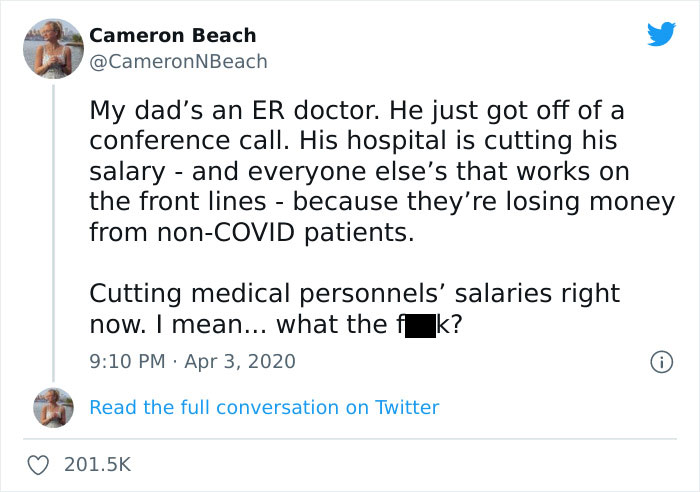Click the 201.5K like count

tap(96, 464)
